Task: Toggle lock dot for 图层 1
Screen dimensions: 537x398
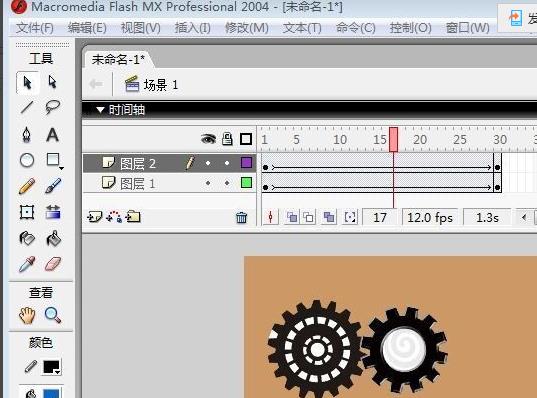Action: pyautogui.click(x=227, y=183)
